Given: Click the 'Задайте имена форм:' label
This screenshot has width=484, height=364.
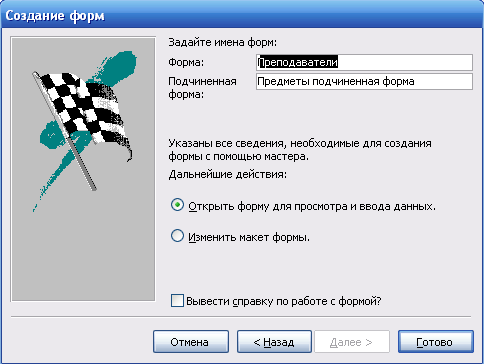Looking at the screenshot, I should coord(222,43).
